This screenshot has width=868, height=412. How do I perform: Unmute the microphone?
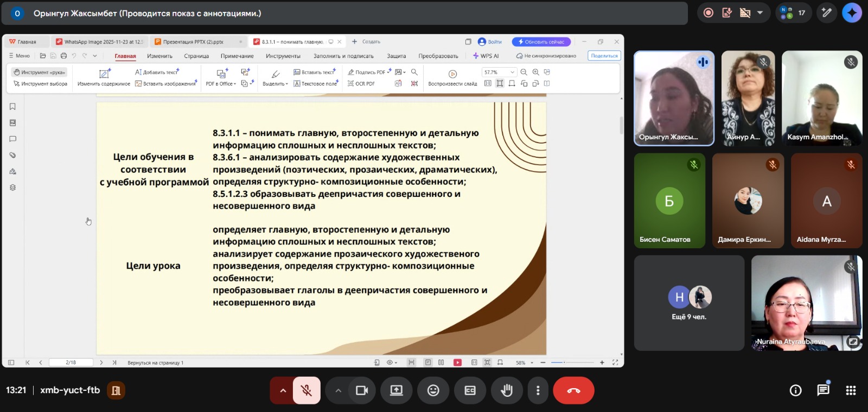tap(307, 390)
